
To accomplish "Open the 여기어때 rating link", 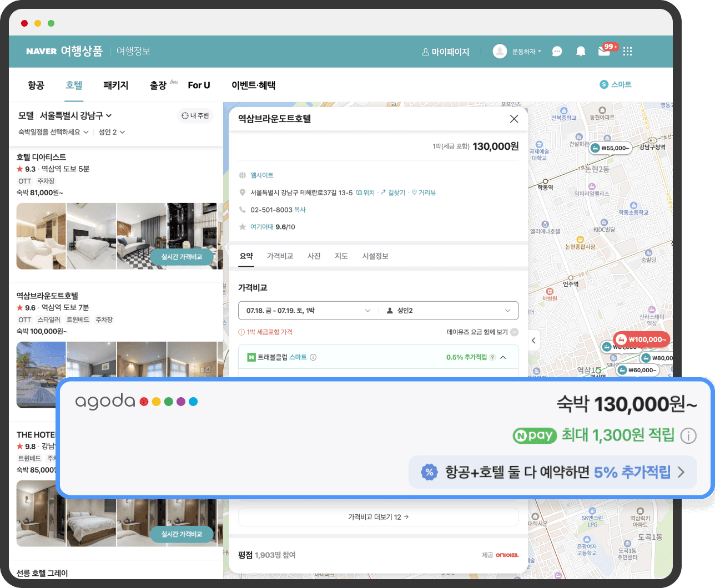I will (262, 227).
